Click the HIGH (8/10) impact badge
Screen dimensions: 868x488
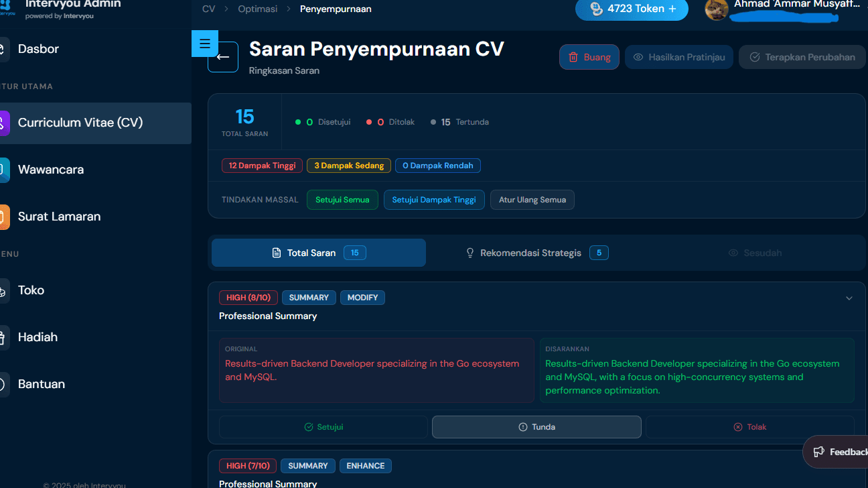[248, 298]
